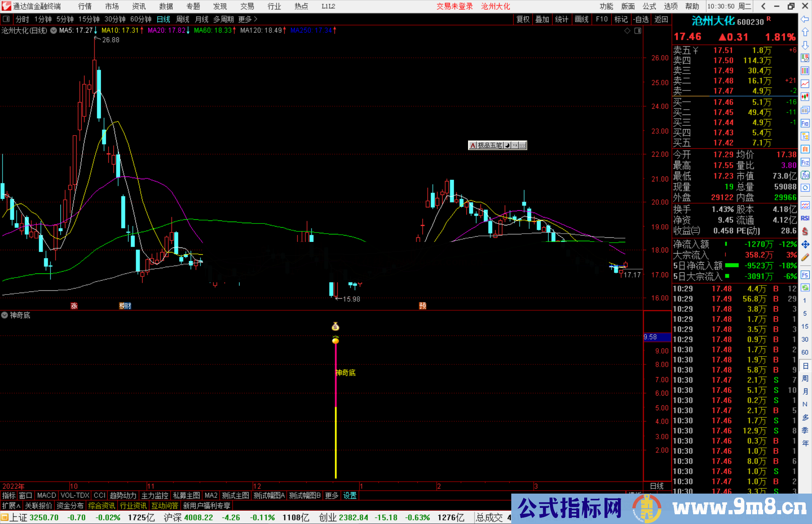Switch to 15-minute period in sidebar
This screenshot has height=524, width=812.
click(x=804, y=326)
